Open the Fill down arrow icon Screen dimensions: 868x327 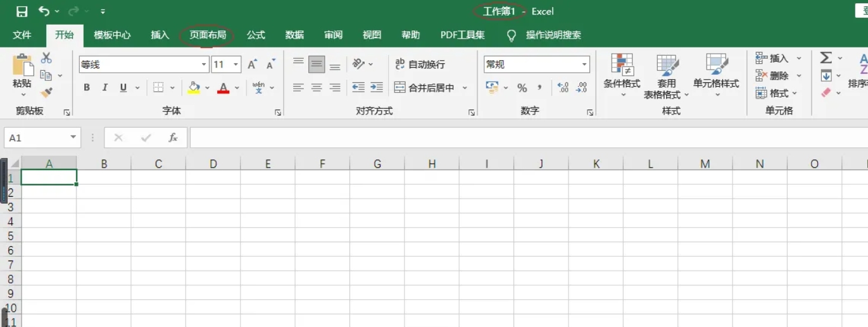point(826,76)
